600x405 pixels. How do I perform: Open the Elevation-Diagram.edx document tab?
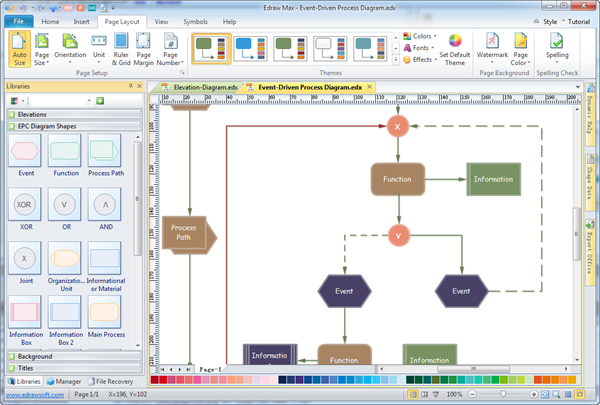point(201,88)
